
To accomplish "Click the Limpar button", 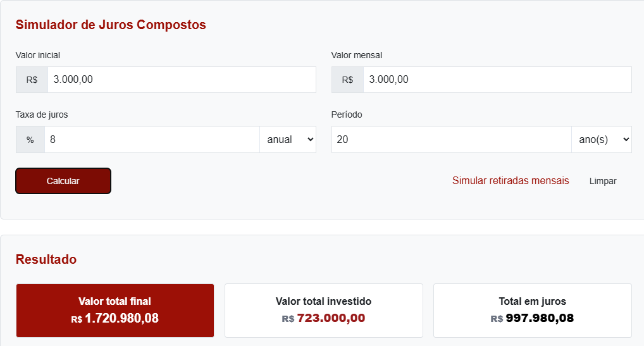I will click(x=603, y=181).
